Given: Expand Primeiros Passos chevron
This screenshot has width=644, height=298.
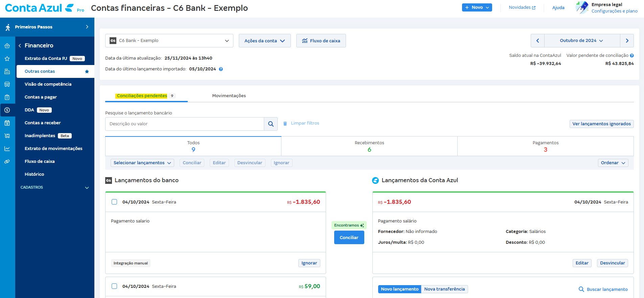Looking at the screenshot, I should (87, 27).
